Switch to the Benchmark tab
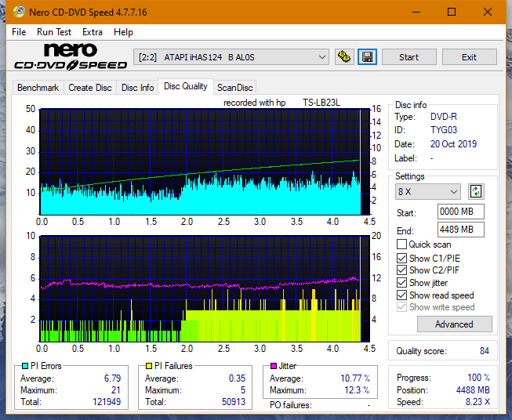Viewport: 512px width, 420px height. (x=38, y=88)
